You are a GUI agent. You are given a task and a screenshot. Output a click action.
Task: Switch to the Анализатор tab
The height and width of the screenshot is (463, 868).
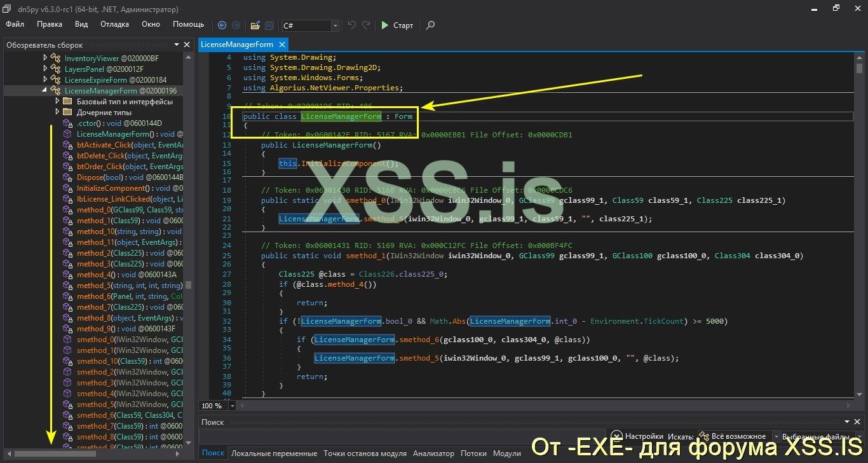[x=433, y=453]
